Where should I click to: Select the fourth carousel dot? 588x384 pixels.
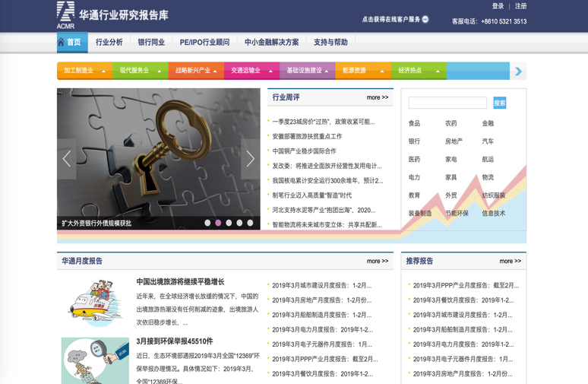point(239,223)
